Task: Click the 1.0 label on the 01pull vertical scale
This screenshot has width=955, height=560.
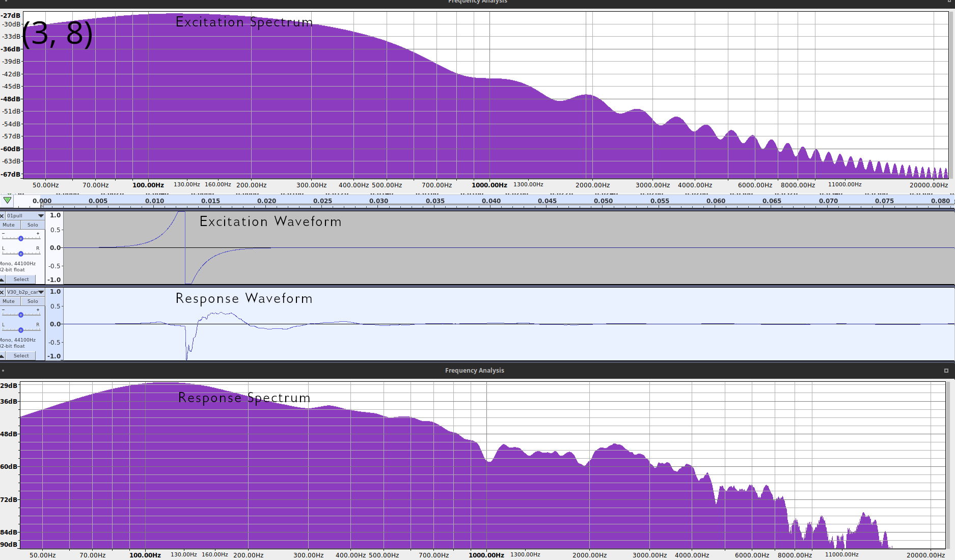Action: pyautogui.click(x=56, y=215)
